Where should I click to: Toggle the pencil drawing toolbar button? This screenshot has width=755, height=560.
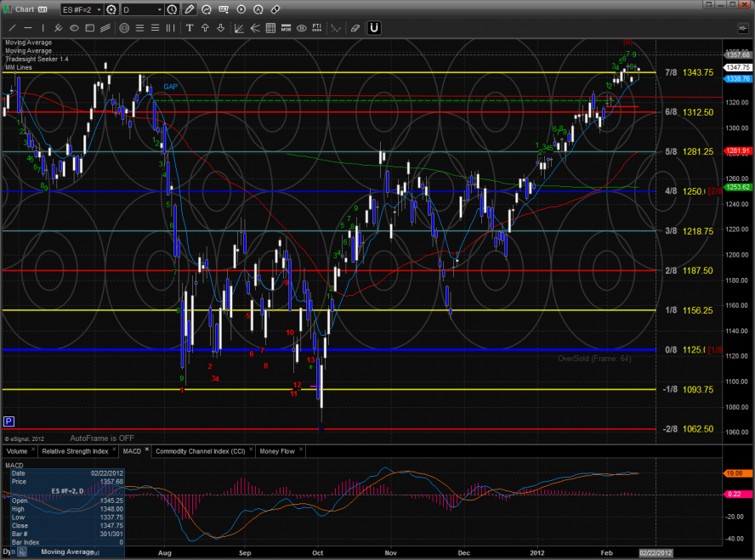click(190, 9)
